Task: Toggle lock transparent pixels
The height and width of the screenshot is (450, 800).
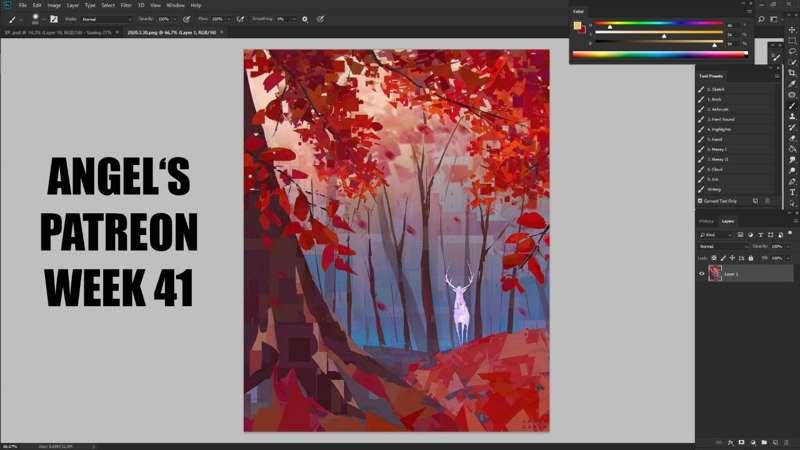Action: 714,258
